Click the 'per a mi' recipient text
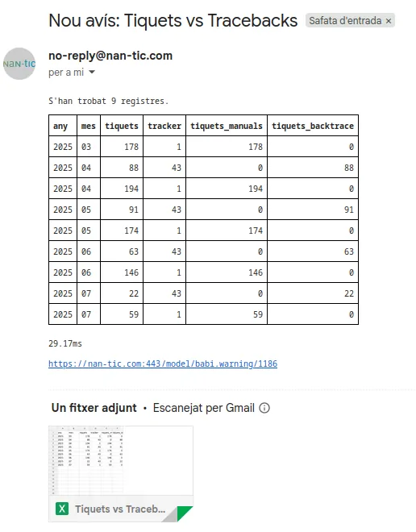The image size is (416, 532). click(66, 73)
